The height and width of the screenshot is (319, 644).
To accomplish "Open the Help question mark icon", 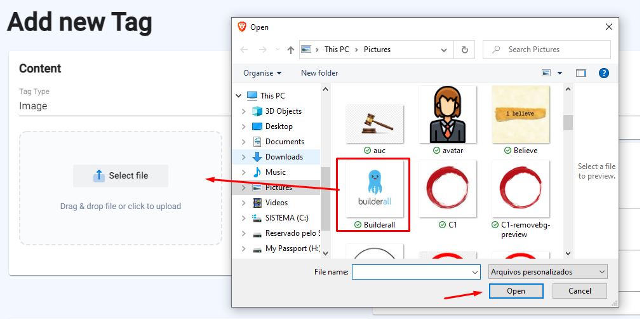I will point(604,73).
